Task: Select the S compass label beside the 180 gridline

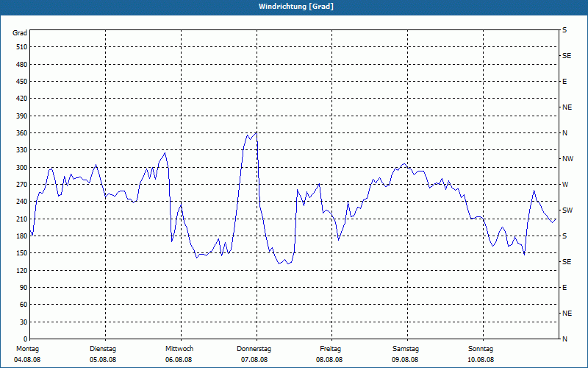Action: point(564,236)
